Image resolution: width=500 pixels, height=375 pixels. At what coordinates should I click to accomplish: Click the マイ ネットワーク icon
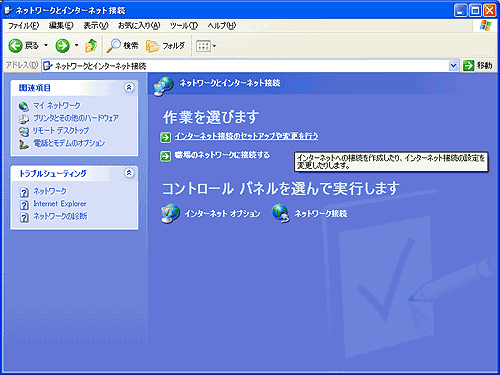(x=24, y=106)
